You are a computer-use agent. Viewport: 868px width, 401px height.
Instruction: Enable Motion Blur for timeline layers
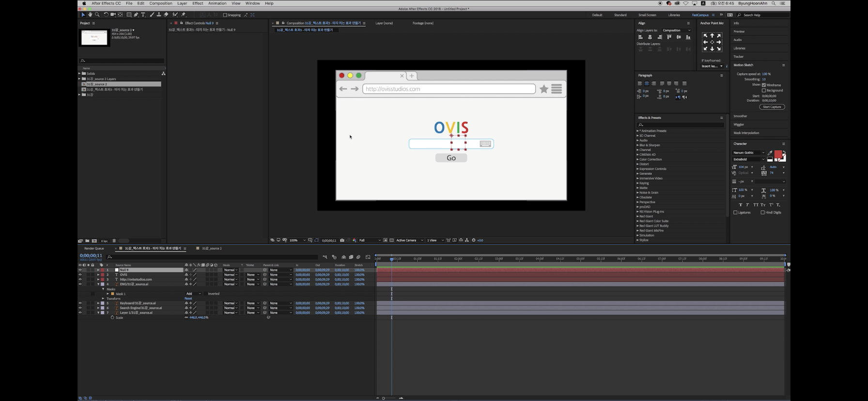click(x=358, y=257)
